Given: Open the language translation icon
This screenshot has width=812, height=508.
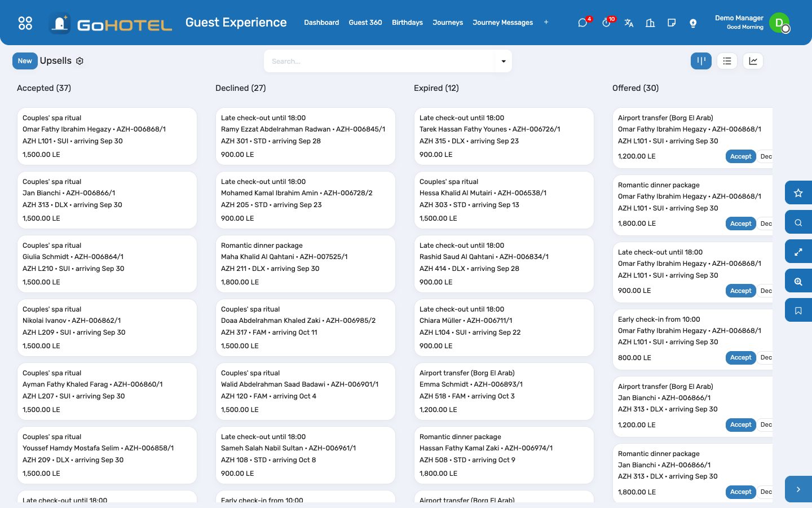Looking at the screenshot, I should click(629, 23).
